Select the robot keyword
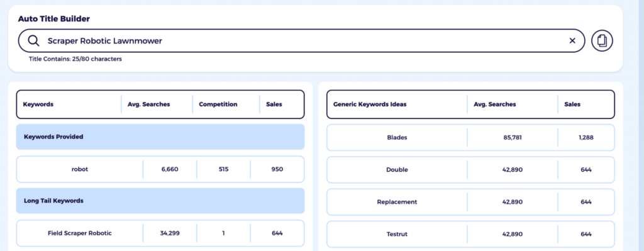The width and height of the screenshot is (644, 251). tap(80, 169)
